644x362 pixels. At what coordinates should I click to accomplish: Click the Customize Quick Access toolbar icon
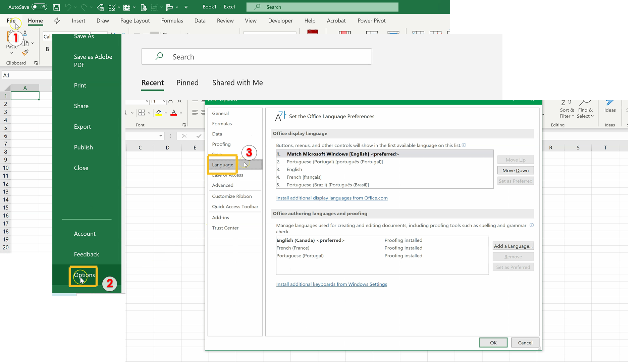click(x=186, y=7)
